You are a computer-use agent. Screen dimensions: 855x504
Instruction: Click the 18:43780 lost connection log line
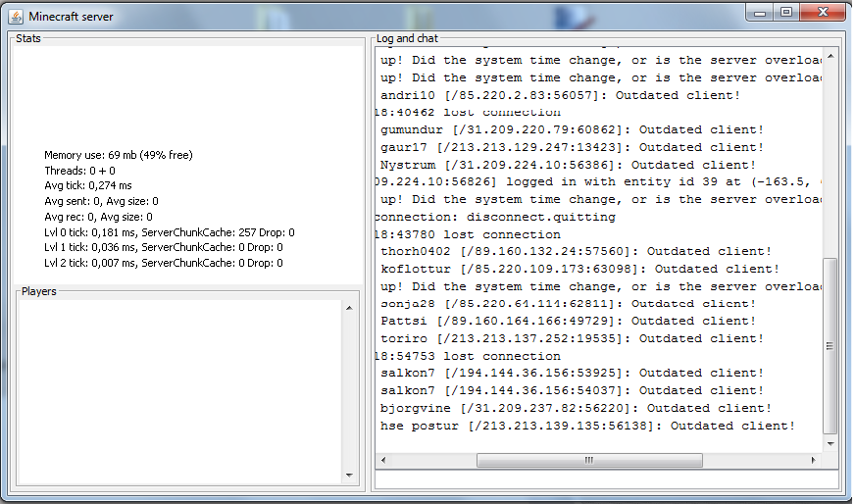(469, 234)
